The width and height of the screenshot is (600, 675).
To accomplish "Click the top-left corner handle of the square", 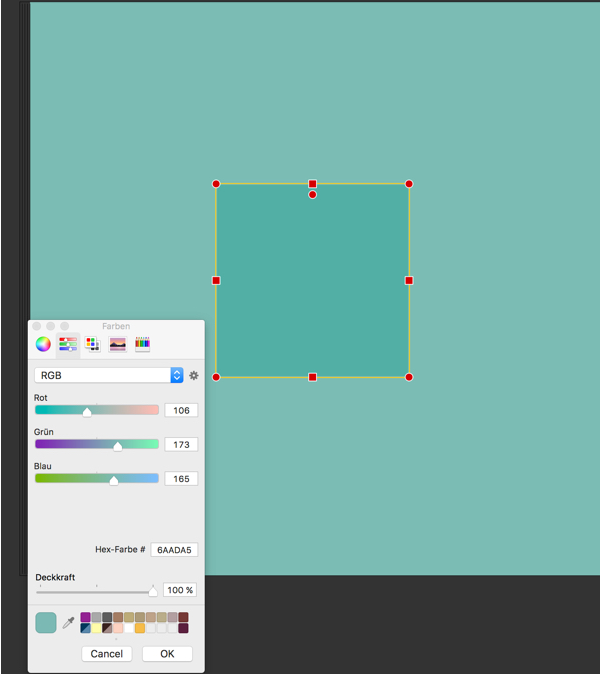I will click(216, 184).
